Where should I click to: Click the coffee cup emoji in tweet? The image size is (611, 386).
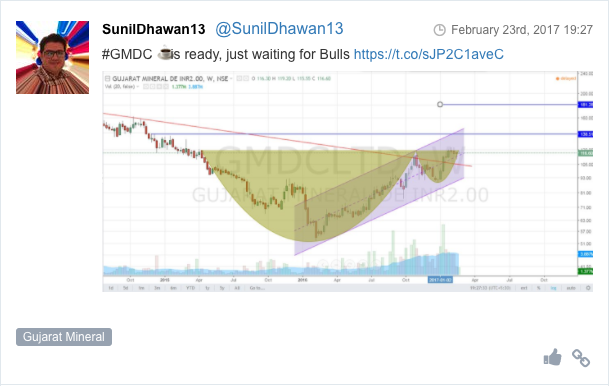(164, 54)
